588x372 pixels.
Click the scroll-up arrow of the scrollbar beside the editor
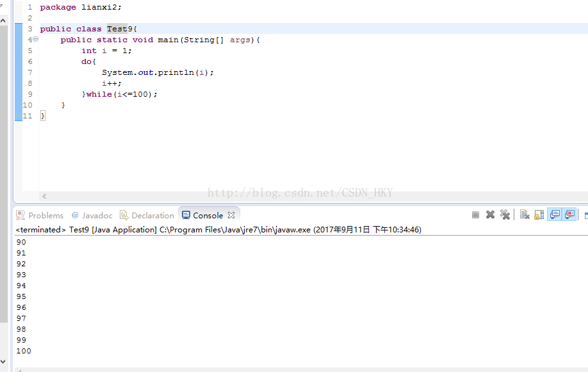(3, 20)
